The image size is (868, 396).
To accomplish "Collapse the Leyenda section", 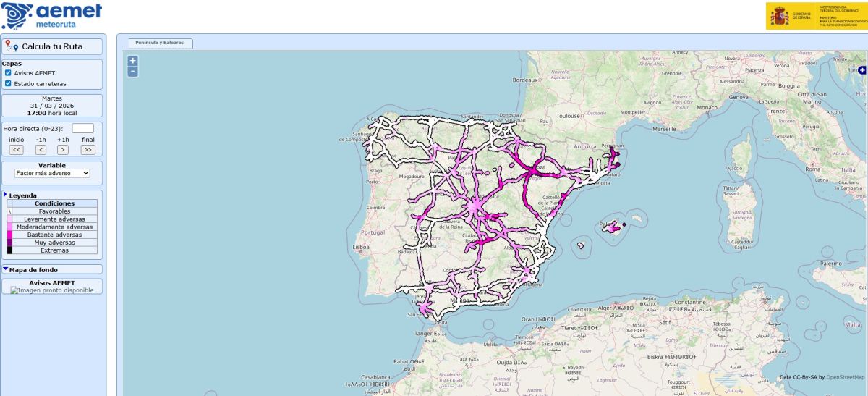I will pos(6,195).
